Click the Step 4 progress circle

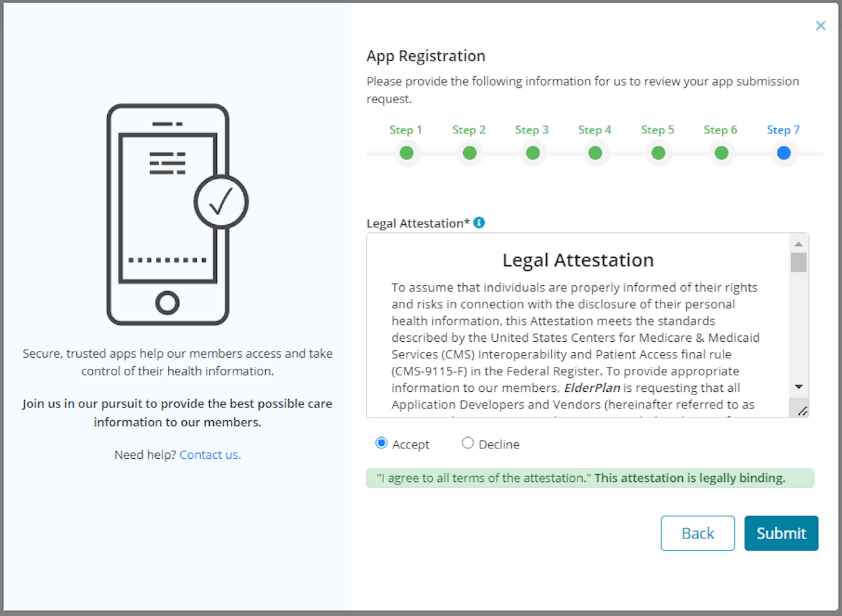point(595,153)
